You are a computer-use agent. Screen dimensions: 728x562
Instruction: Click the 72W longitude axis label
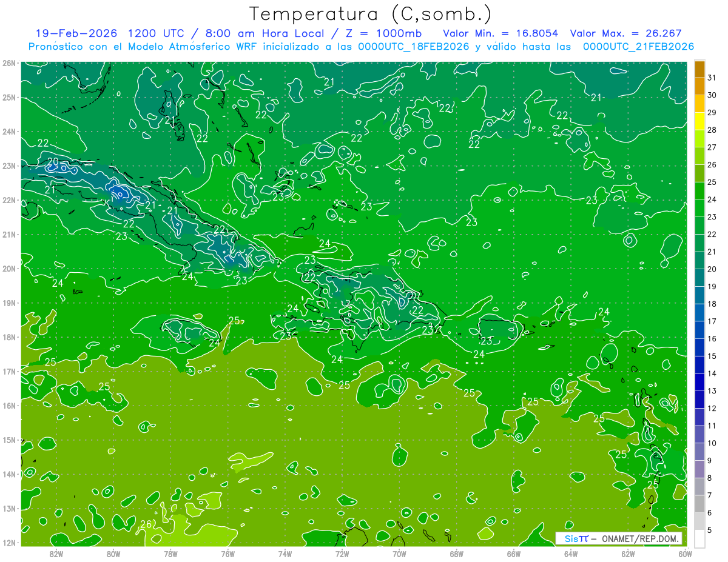pos(342,554)
